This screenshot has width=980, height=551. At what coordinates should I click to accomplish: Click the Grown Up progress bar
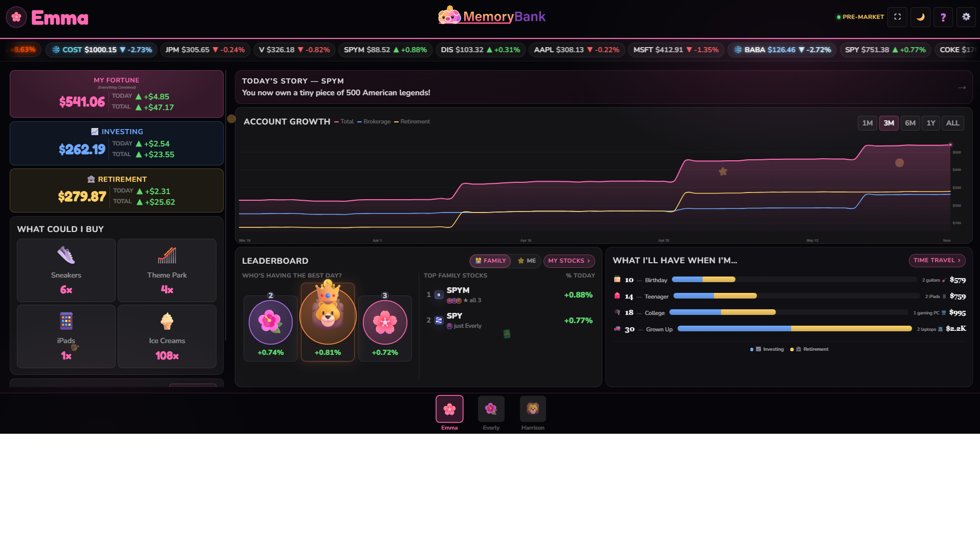click(795, 329)
